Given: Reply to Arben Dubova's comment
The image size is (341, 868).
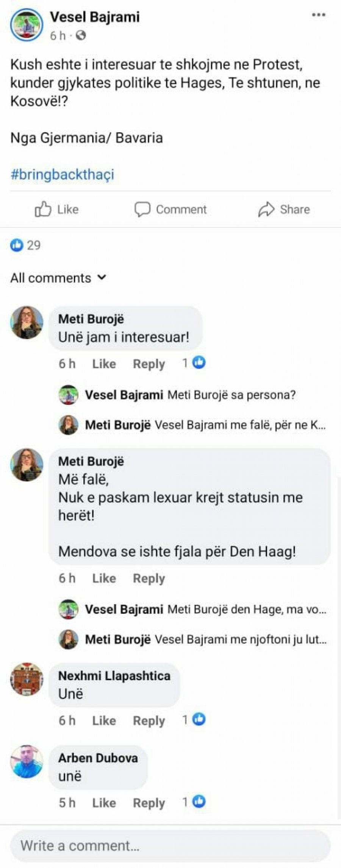Looking at the screenshot, I should (149, 802).
